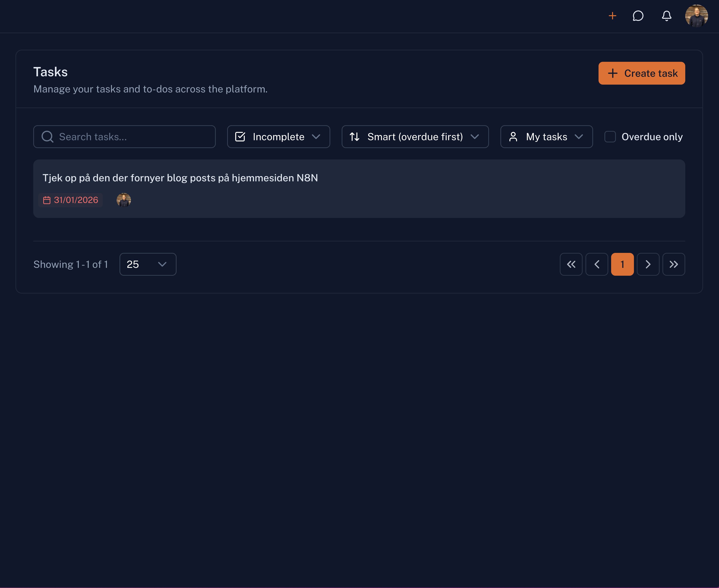
Task: Click the 'Manage your tasks and to-dos' subtitle
Action: click(150, 89)
